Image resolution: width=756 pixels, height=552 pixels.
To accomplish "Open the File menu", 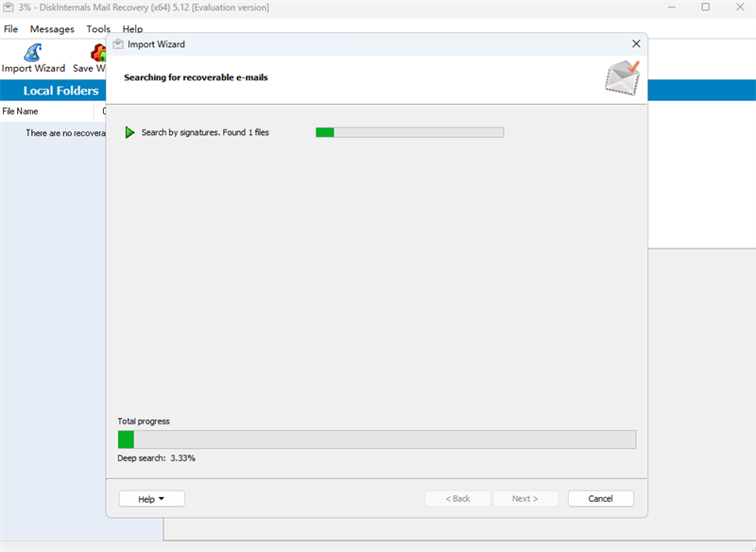I will pos(10,29).
